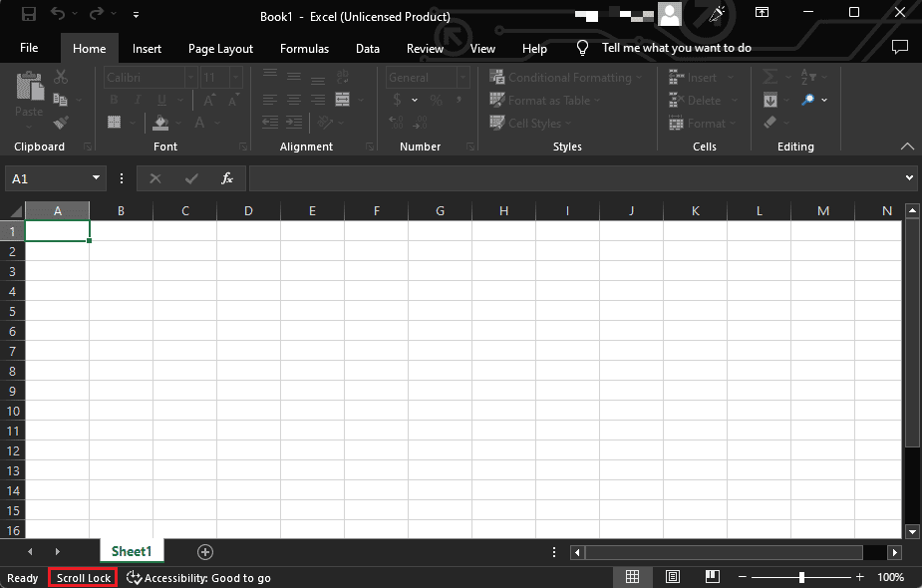Click the AutoSum icon in Editing group
The height and width of the screenshot is (588, 922).
[769, 77]
